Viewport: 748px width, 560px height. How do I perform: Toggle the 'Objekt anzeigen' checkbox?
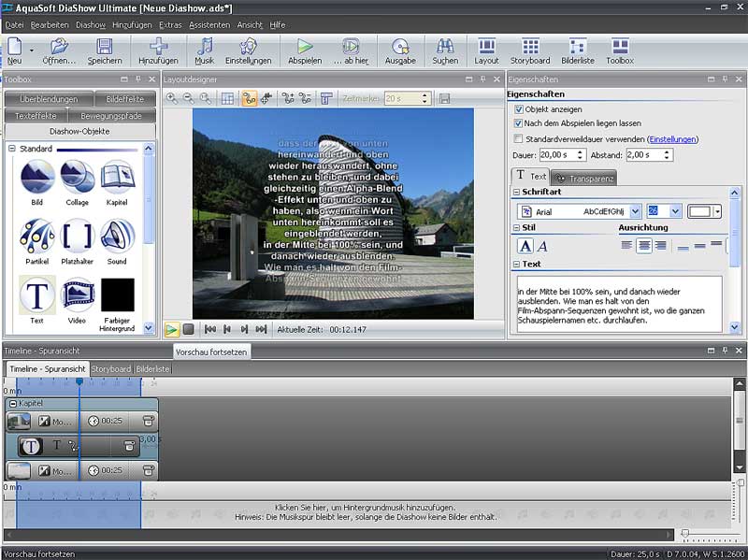519,109
